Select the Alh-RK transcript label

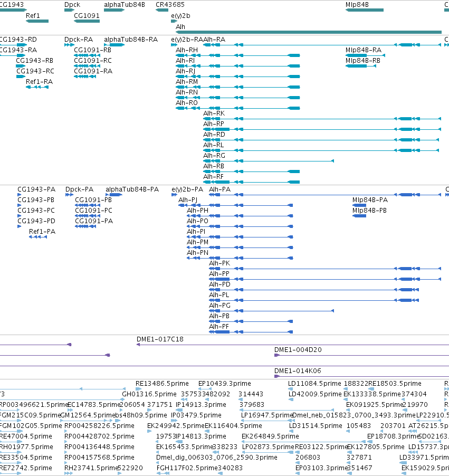[x=214, y=113]
